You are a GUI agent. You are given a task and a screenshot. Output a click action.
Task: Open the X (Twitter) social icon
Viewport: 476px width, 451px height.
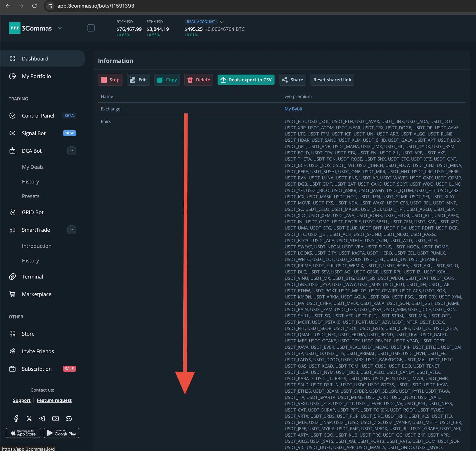(29, 418)
